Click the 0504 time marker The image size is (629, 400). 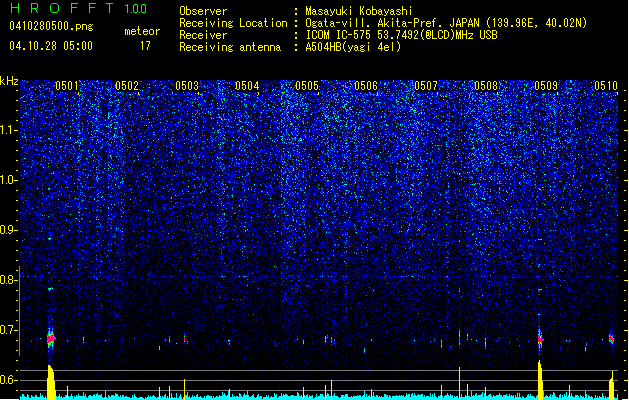[247, 86]
